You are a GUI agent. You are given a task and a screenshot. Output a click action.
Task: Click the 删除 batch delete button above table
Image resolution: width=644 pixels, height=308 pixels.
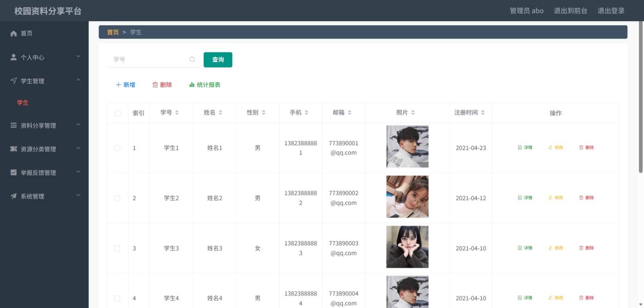click(162, 85)
